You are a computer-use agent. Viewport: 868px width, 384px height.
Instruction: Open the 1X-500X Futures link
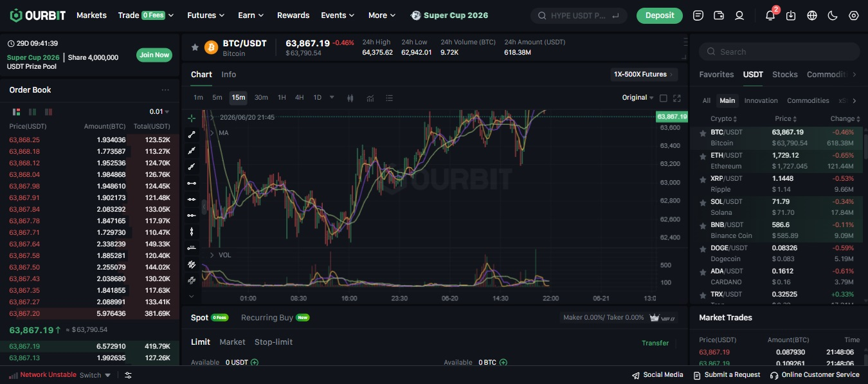click(x=644, y=75)
